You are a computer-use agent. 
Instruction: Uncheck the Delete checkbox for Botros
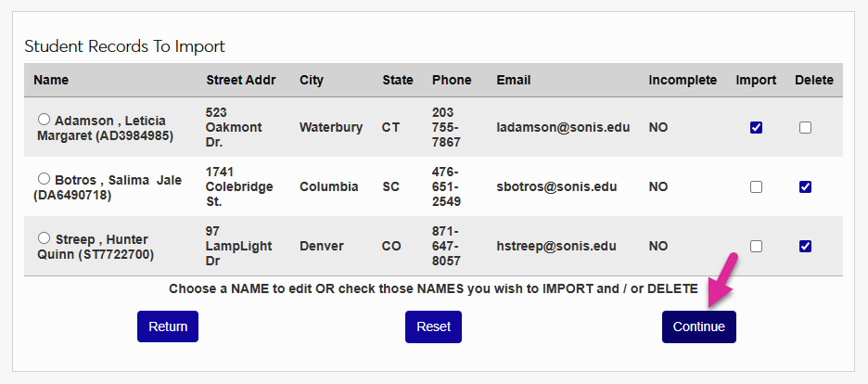805,187
